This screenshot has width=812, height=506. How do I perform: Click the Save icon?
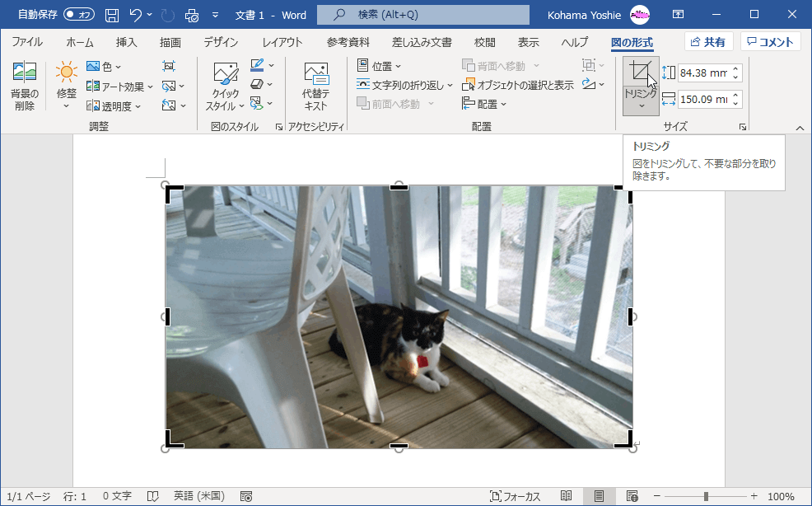(x=112, y=15)
